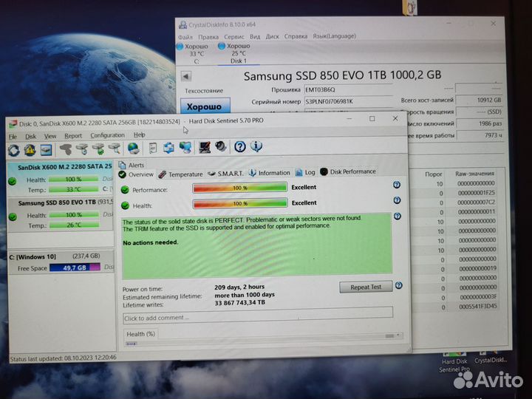
Task: Click the disk with magnifier surface test icon
Action: pos(115,149)
